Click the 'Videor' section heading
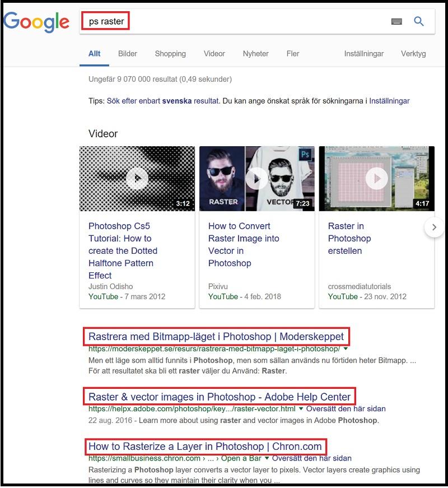 (103, 134)
